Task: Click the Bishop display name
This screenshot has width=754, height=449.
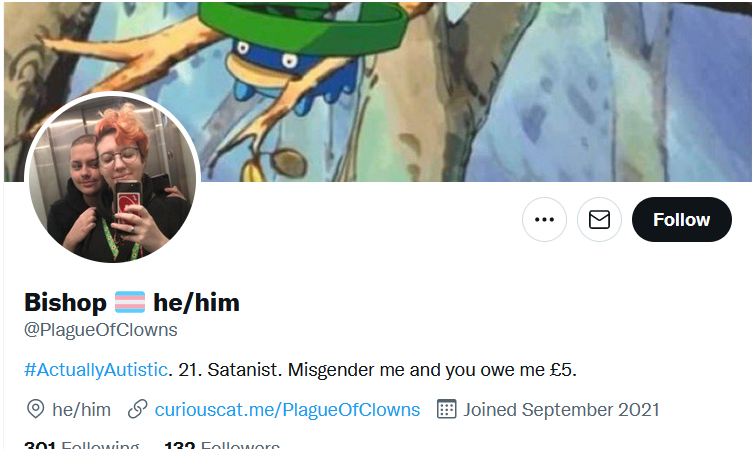Action: [65, 302]
